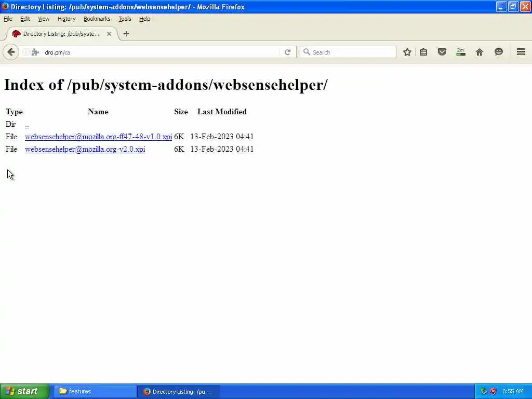Download websensehelper@mozilla.org-ff47-48-v1.0.xpi
This screenshot has height=399, width=532.
98,137
